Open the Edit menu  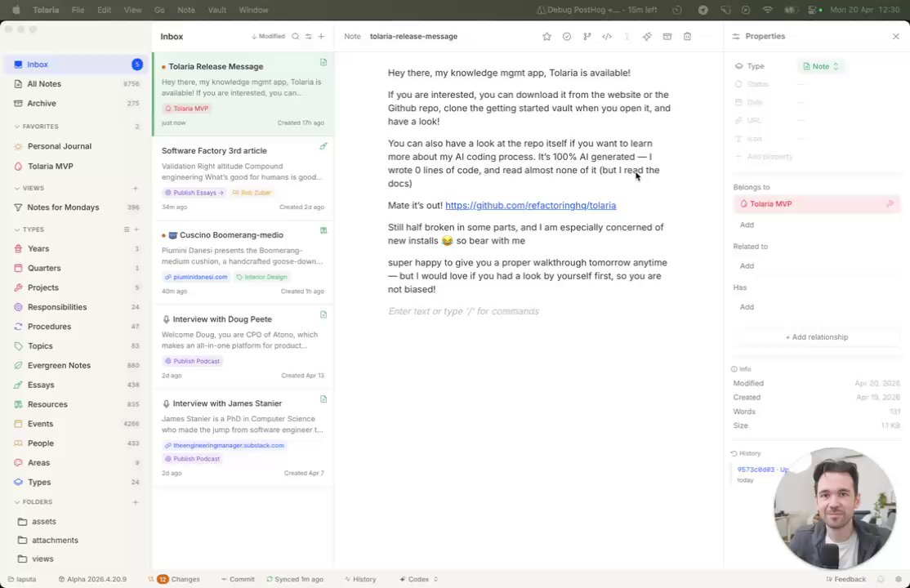pos(105,10)
